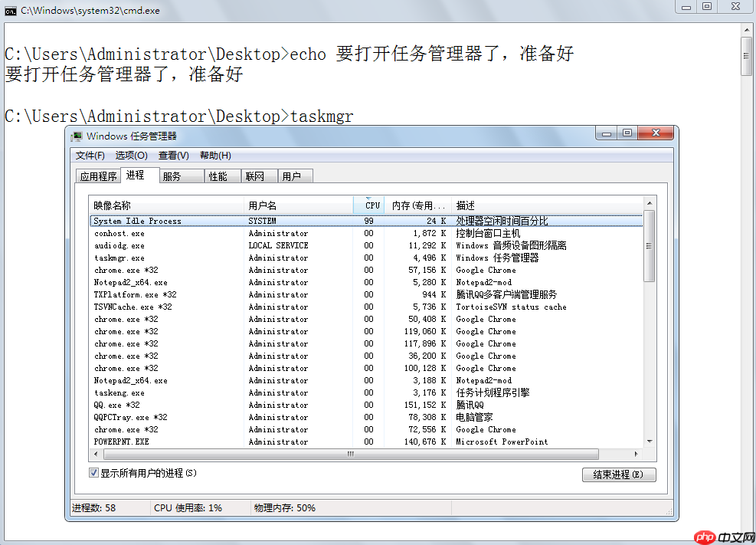
Task: Open the 选项(O) menu
Action: [x=131, y=156]
